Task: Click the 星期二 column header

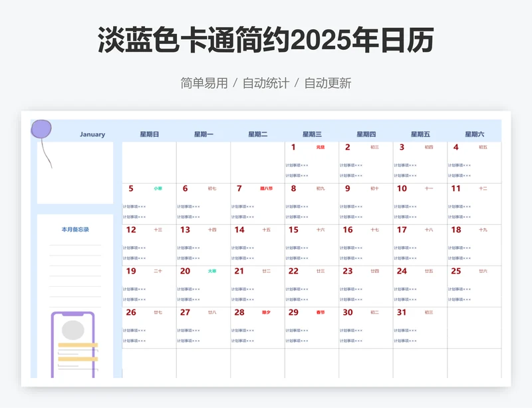Action: pyautogui.click(x=258, y=134)
